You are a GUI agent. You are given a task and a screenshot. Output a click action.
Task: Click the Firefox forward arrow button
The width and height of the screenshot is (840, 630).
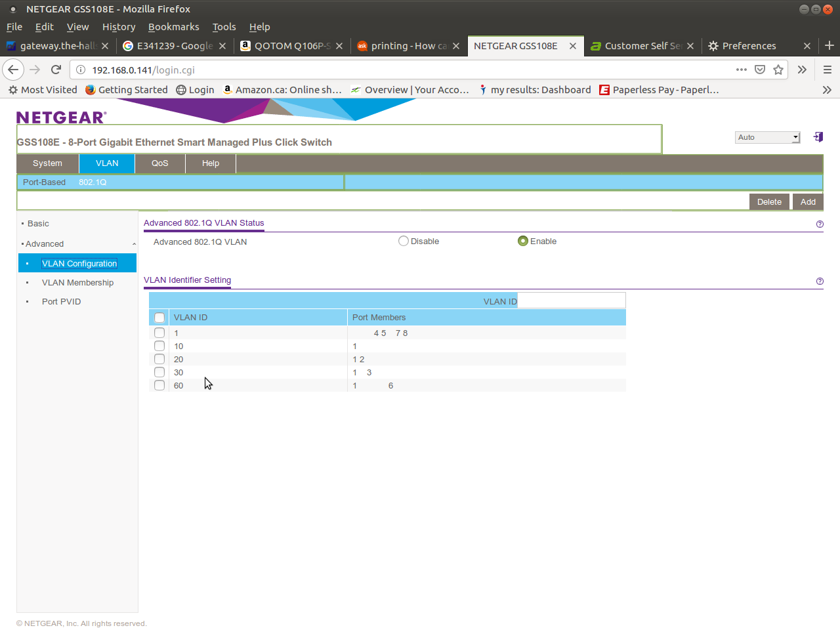35,70
